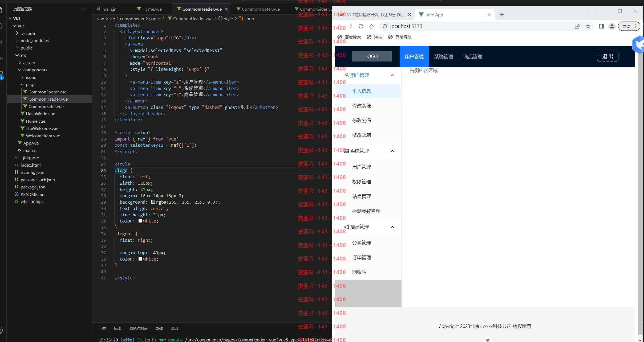Open the 问题 panel tab
Screen dimensions: 644x342
102,328
